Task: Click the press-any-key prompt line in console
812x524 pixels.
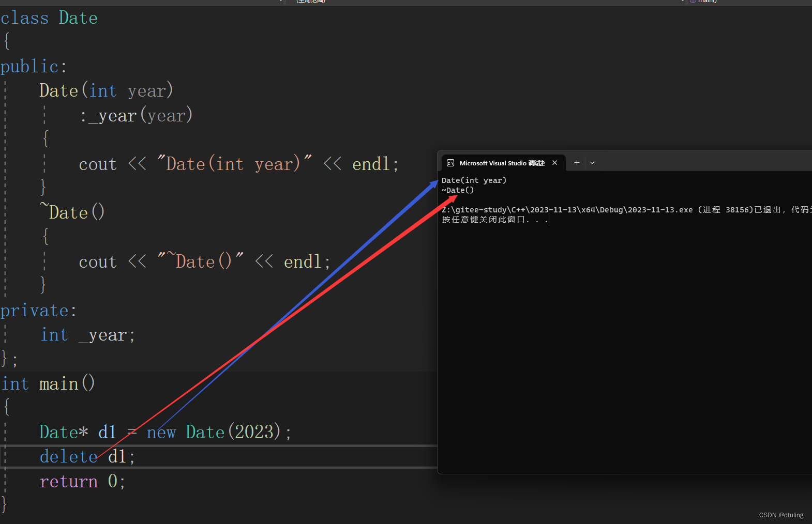Action: pos(495,220)
